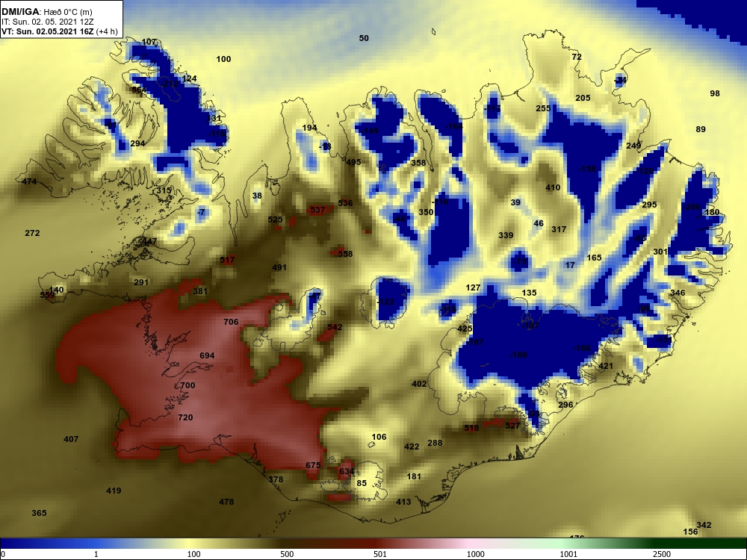Click the 527 value in the dark red patch
This screenshot has width=747, height=560.
(512, 426)
